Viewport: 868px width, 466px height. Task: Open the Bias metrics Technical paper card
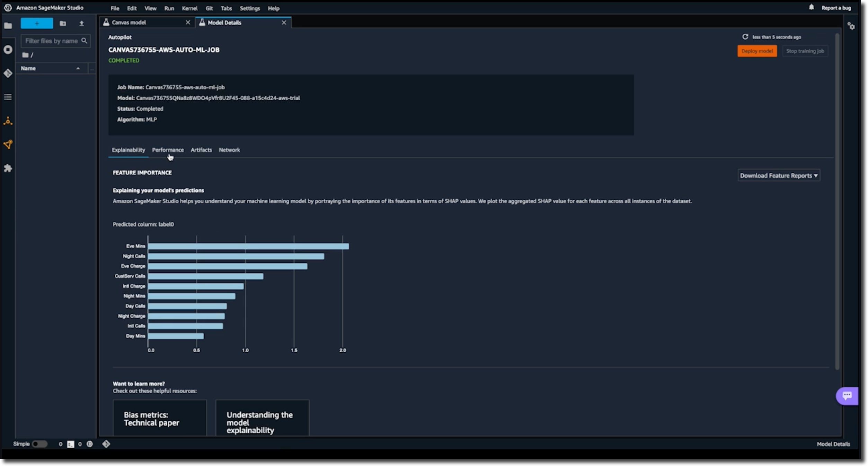tap(159, 418)
